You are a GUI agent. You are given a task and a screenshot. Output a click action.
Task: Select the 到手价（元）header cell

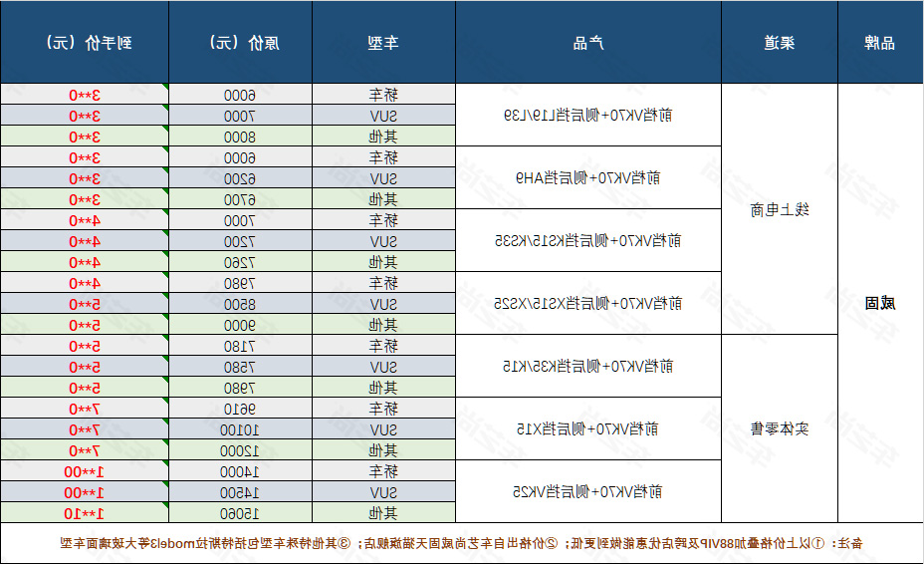coord(85,43)
